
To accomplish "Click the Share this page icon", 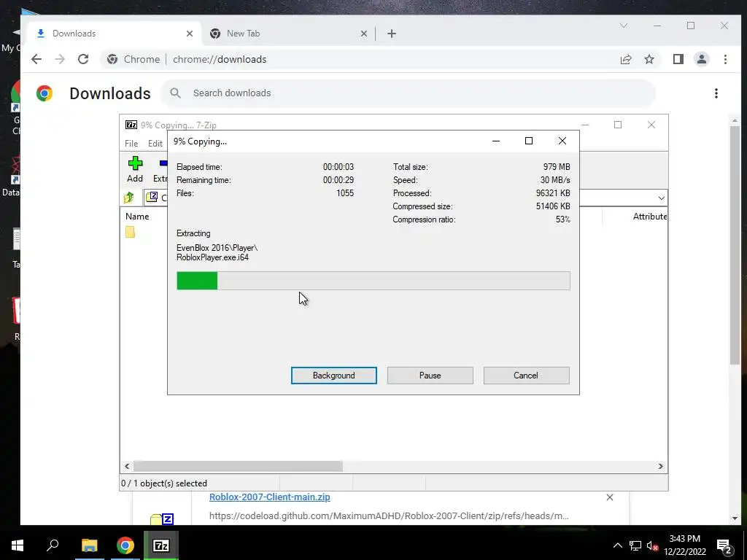I will [625, 59].
